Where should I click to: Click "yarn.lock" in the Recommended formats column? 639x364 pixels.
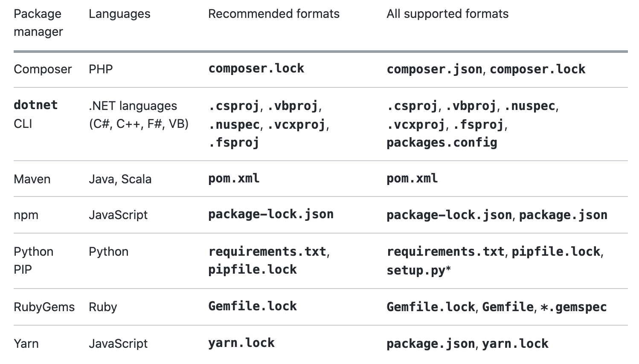(x=241, y=343)
